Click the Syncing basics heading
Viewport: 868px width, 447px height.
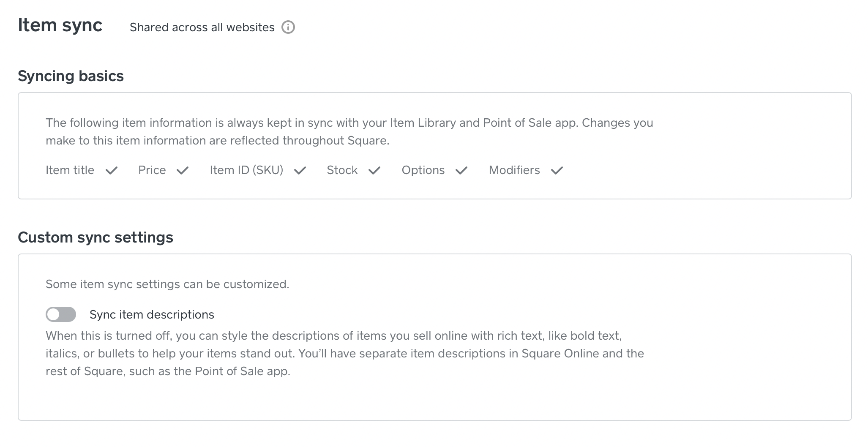tap(71, 76)
